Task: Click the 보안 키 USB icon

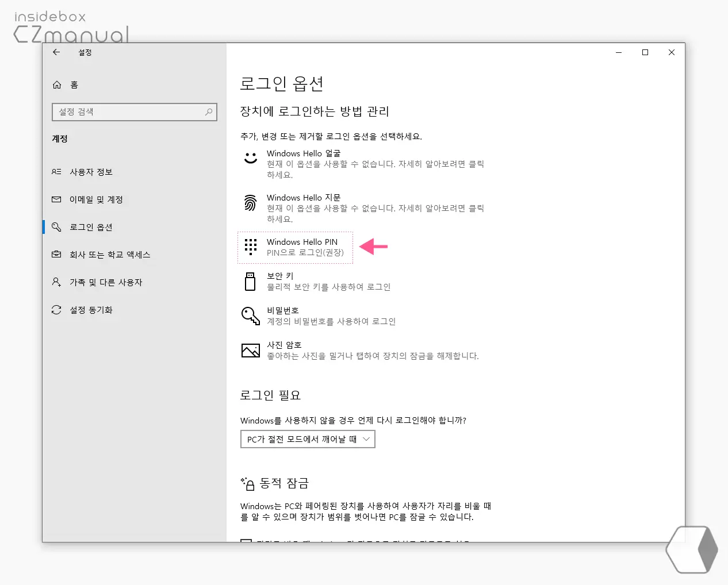Action: [x=250, y=282]
